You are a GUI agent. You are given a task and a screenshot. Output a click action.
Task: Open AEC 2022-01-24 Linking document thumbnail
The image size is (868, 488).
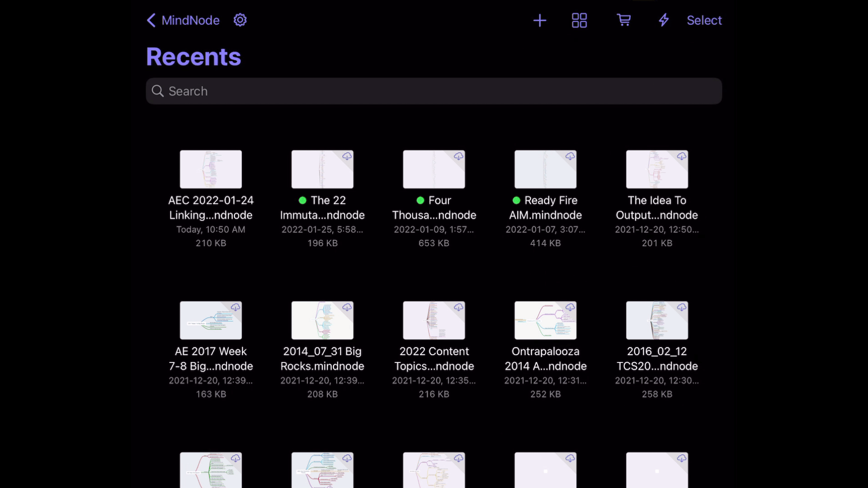point(211,169)
